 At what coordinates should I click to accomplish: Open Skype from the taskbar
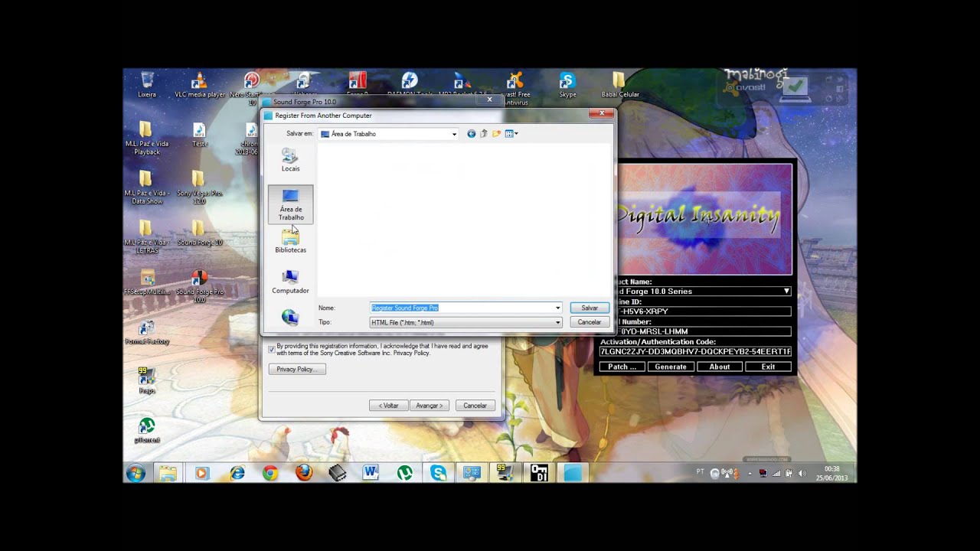point(439,473)
